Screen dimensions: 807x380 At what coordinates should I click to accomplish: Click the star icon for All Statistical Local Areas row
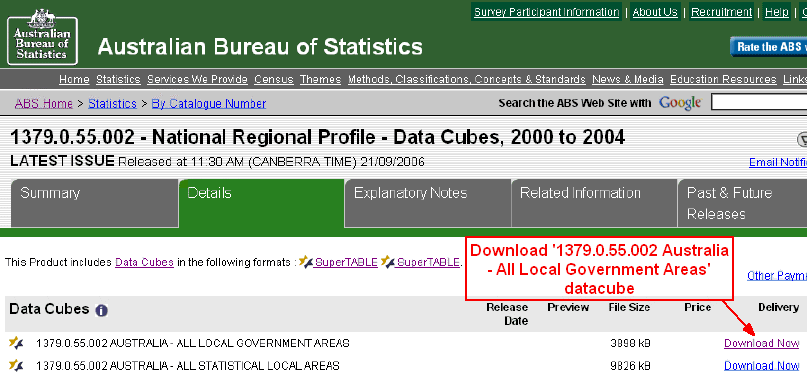[16, 366]
